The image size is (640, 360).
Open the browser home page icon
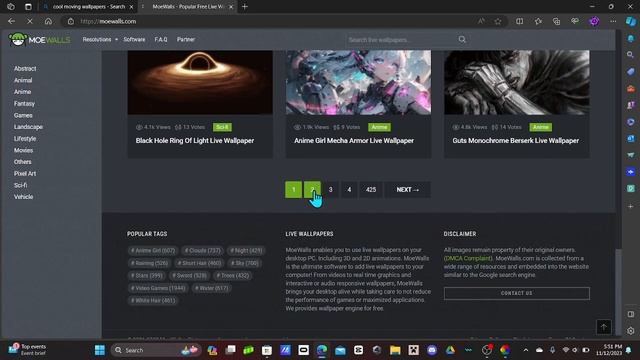coord(48,21)
